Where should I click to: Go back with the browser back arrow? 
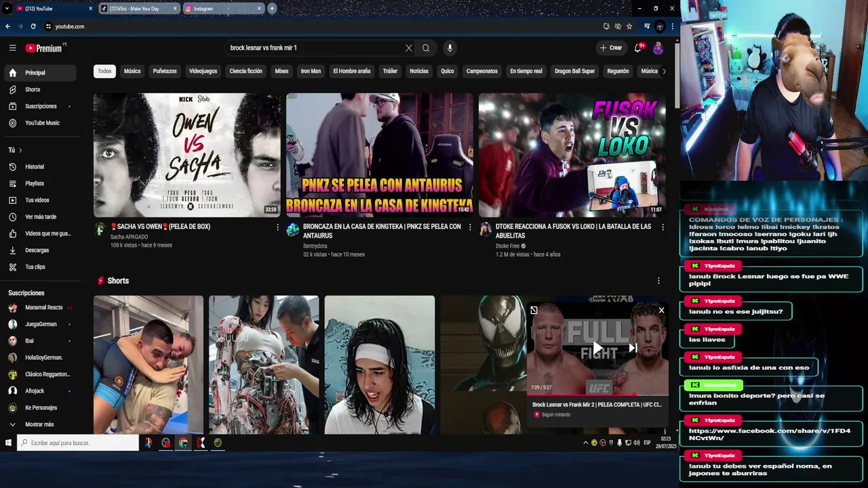7,26
